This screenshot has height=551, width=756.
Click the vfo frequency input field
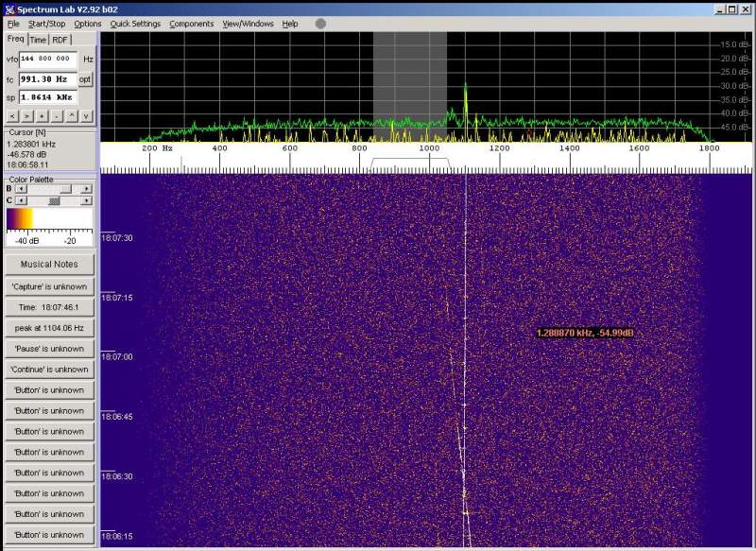pos(47,59)
